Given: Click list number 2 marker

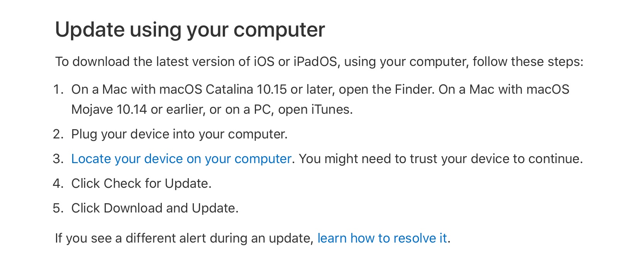Looking at the screenshot, I should [x=58, y=134].
